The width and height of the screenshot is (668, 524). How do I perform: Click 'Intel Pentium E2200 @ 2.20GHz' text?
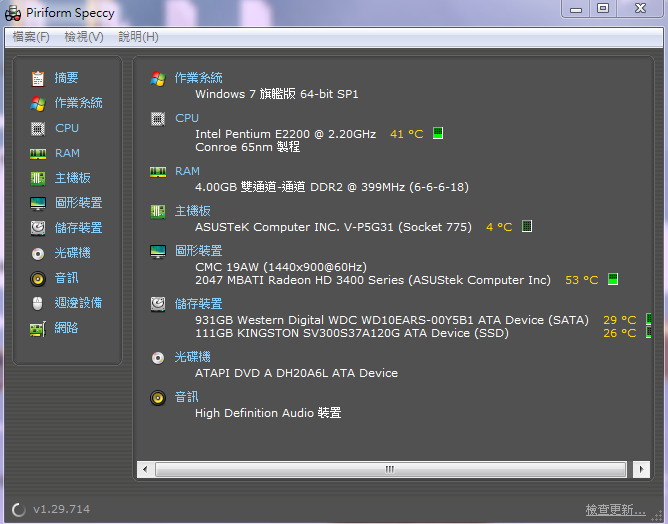pos(285,134)
